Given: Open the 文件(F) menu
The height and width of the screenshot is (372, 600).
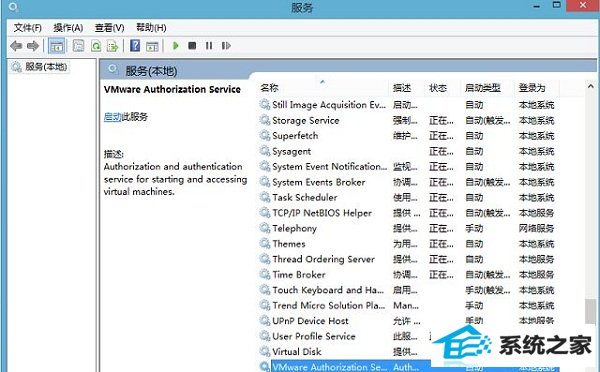Looking at the screenshot, I should click(x=28, y=28).
